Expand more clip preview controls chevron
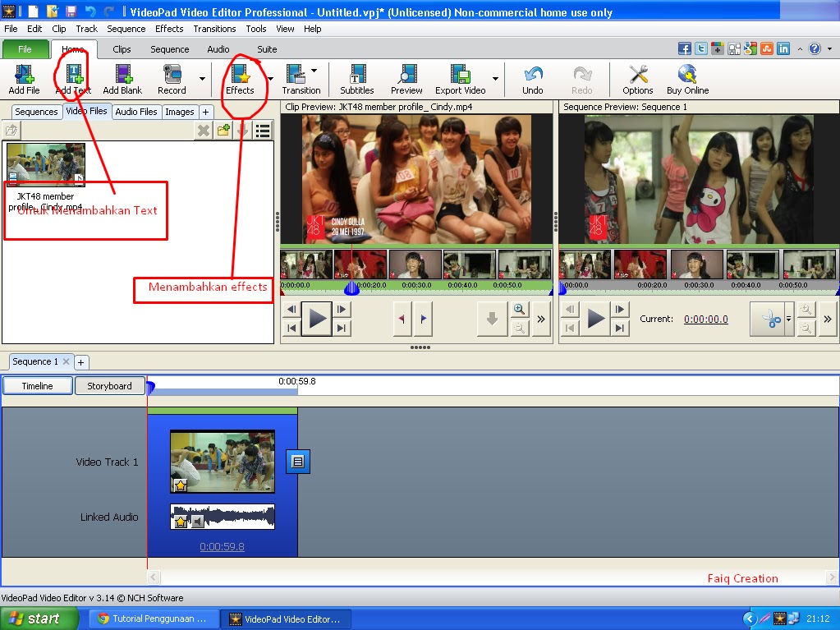 pyautogui.click(x=541, y=320)
